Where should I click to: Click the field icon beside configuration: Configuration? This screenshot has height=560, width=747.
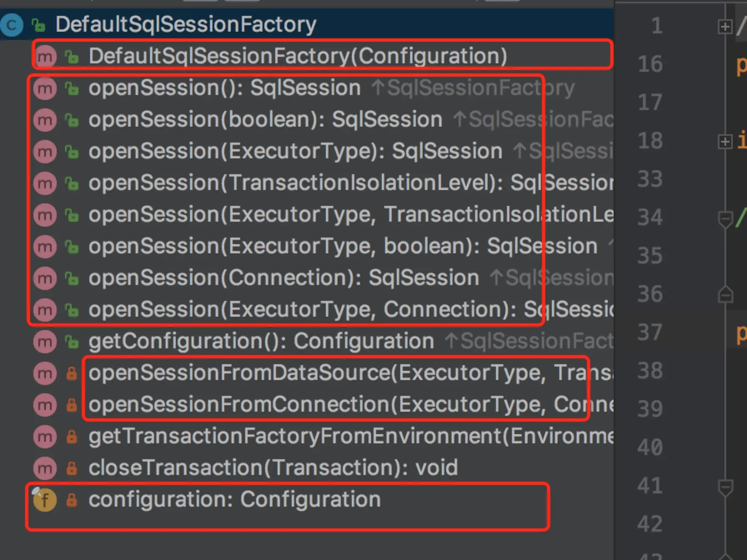(x=45, y=499)
